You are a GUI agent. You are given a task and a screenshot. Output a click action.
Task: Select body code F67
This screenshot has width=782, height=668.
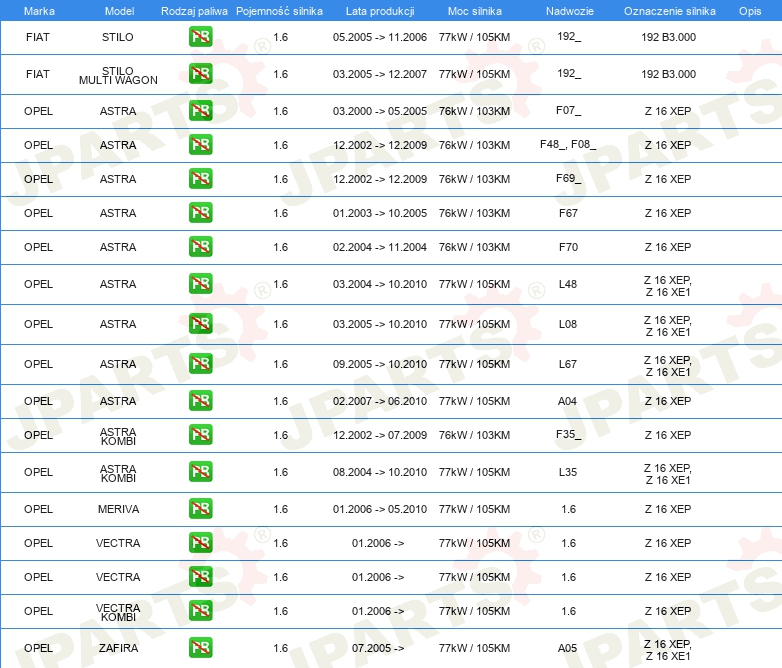568,213
